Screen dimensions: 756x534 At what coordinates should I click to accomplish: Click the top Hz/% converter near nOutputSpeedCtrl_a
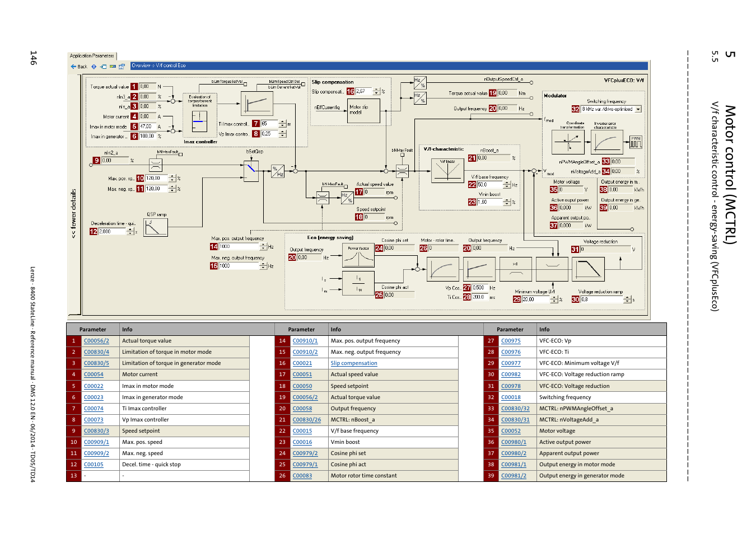(x=420, y=83)
